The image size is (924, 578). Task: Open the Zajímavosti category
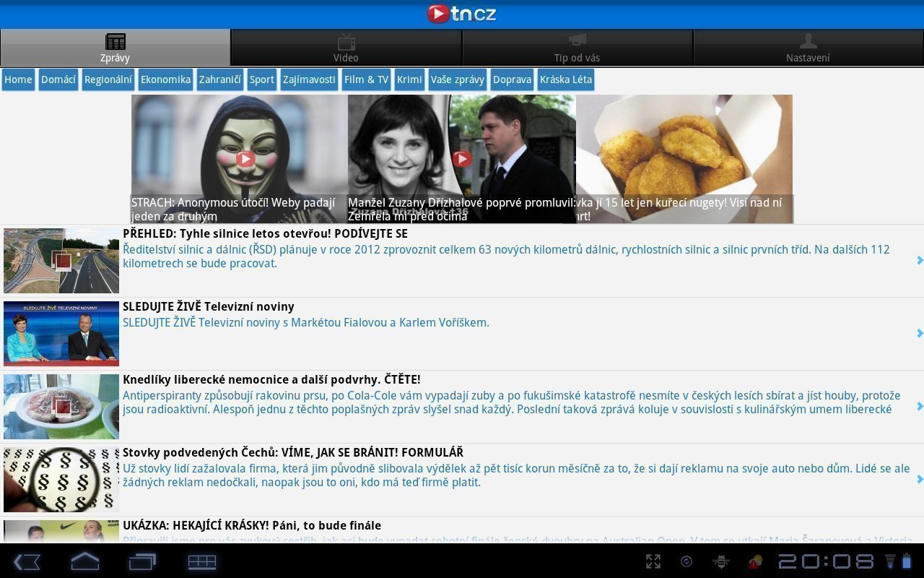(309, 79)
